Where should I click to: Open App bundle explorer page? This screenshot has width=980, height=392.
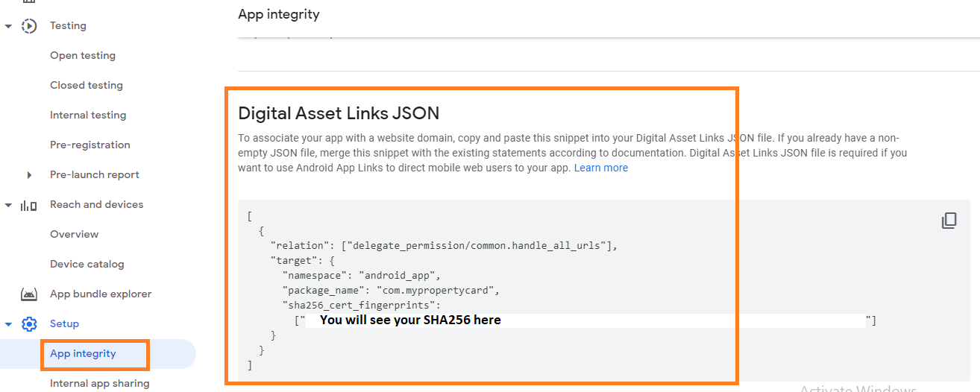click(x=101, y=294)
